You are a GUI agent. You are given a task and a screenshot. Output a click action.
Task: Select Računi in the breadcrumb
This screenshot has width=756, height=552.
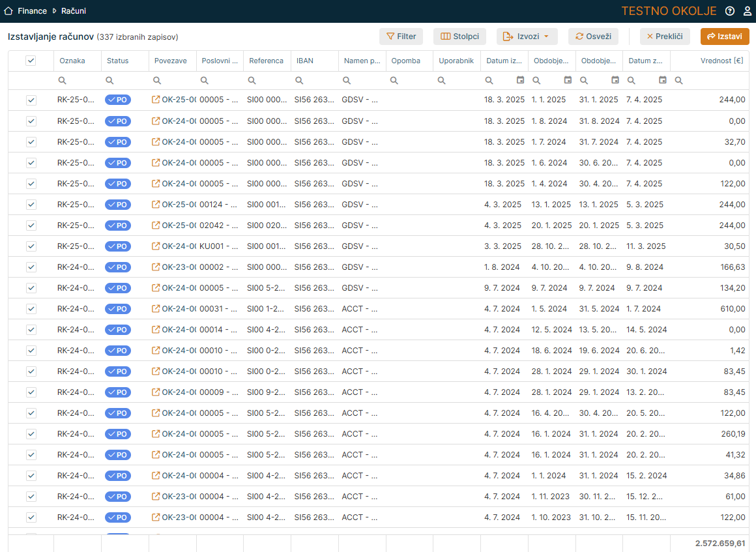click(74, 11)
